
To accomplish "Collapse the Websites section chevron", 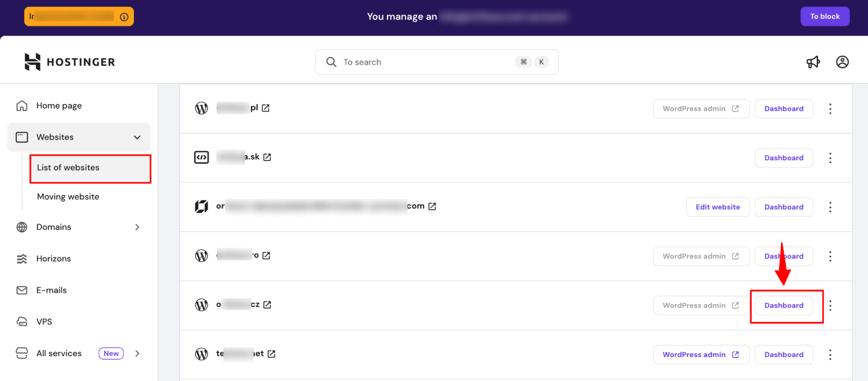I will tap(137, 137).
